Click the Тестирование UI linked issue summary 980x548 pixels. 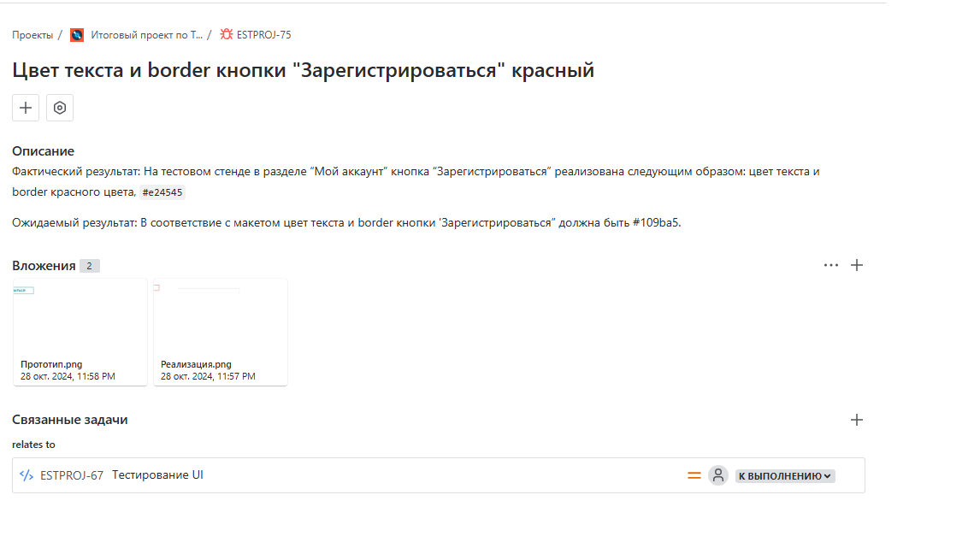pos(157,475)
